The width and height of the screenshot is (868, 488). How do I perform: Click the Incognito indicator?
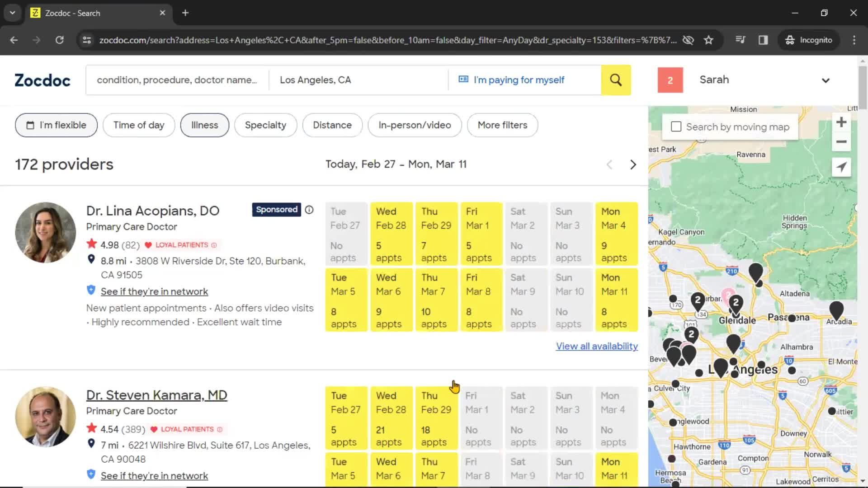point(809,40)
